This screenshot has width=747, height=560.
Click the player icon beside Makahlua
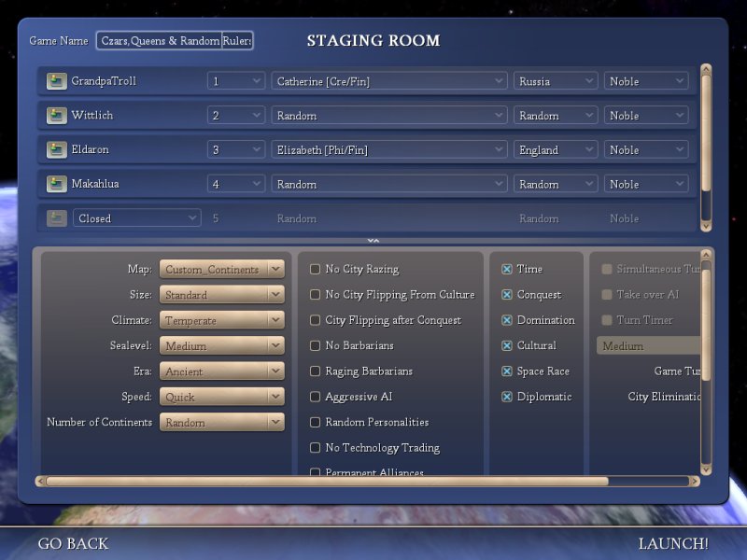click(x=56, y=184)
